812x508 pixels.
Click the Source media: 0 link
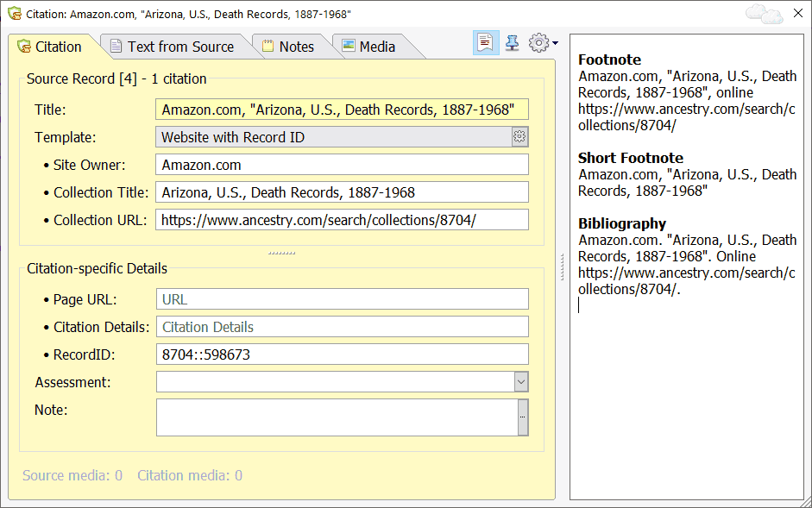[x=72, y=475]
